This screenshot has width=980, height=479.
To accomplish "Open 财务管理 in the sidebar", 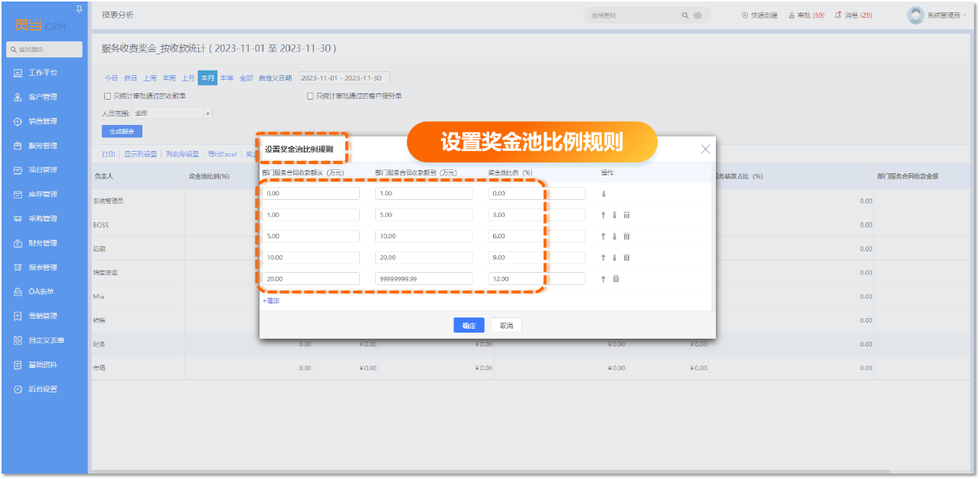I will 43,243.
